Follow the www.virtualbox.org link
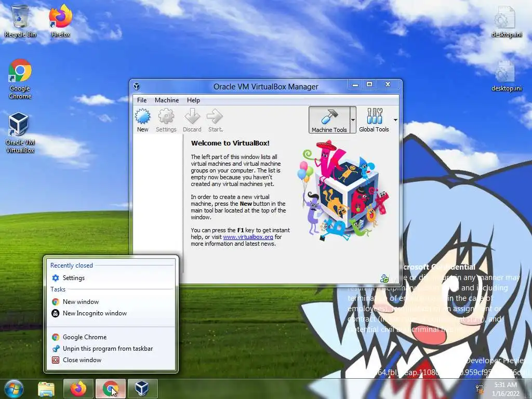The height and width of the screenshot is (399, 532). point(248,237)
